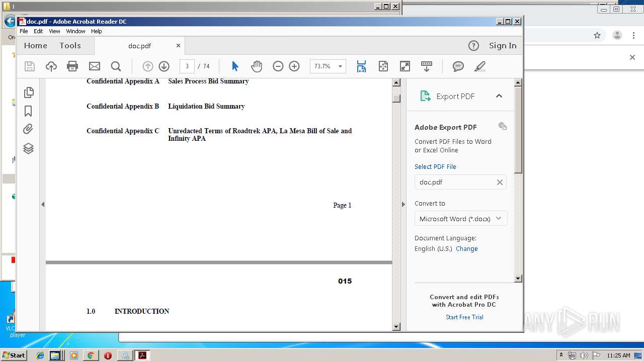Click the upload to cloud icon

tap(51, 66)
